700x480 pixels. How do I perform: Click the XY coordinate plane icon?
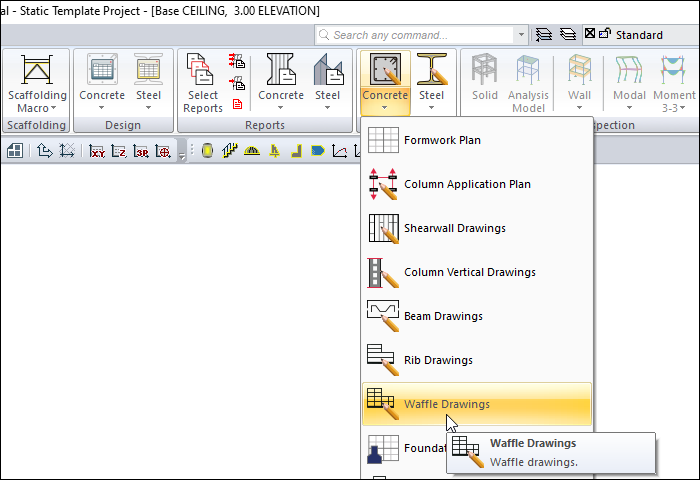pos(97,151)
